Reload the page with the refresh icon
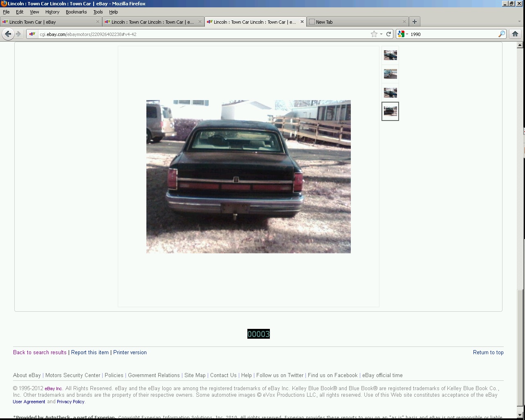The image size is (525, 420). (389, 34)
